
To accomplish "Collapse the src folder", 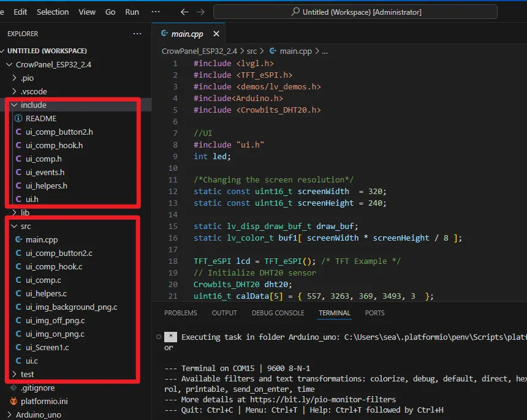I will [13, 227].
